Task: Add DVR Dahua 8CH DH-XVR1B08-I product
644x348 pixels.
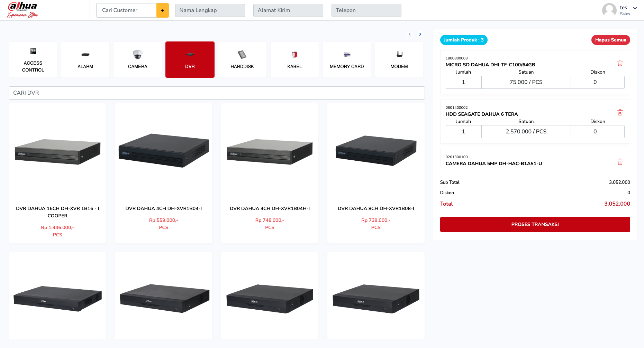Action: tap(376, 173)
